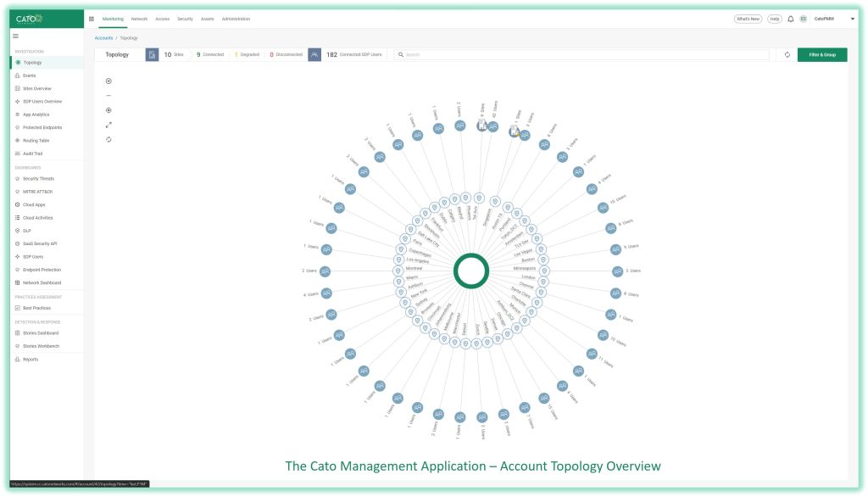Refresh the topology map using the side refresh icon
The height and width of the screenshot is (497, 868).
click(x=108, y=139)
